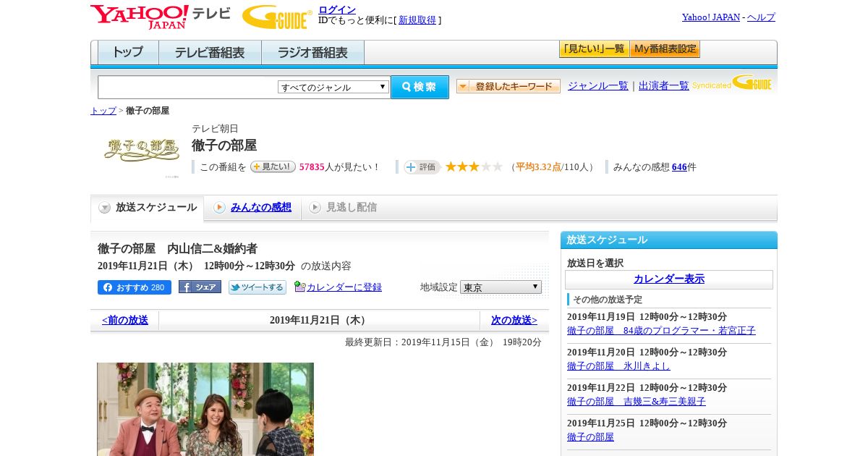Switch to the テレビ番組表 tab

[x=210, y=53]
